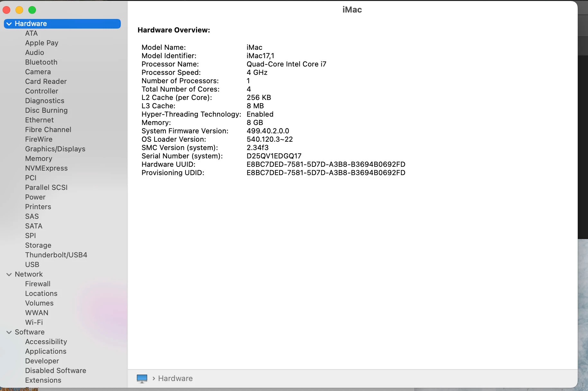
Task: Select PCI in the sidebar
Action: [31, 178]
